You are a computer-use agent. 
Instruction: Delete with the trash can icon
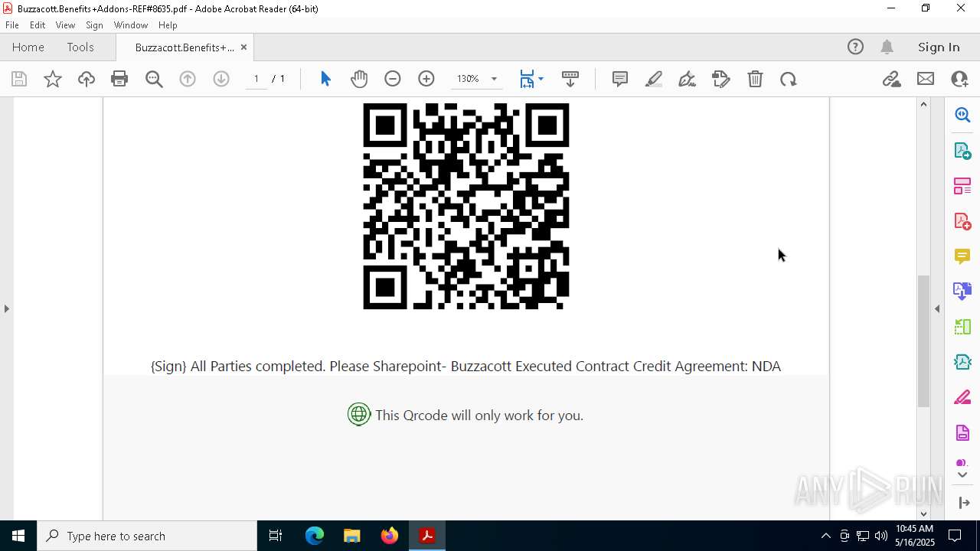(x=755, y=79)
